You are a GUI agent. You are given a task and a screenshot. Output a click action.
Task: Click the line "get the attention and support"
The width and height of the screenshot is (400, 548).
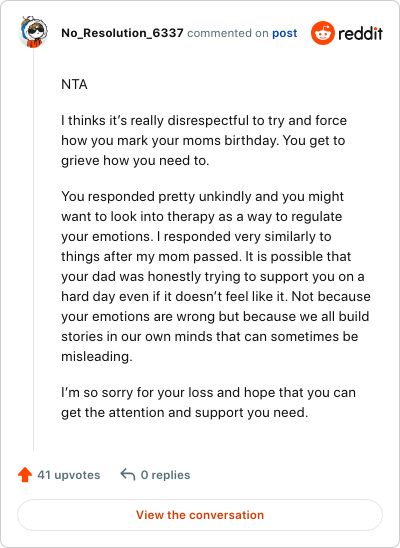(x=185, y=413)
